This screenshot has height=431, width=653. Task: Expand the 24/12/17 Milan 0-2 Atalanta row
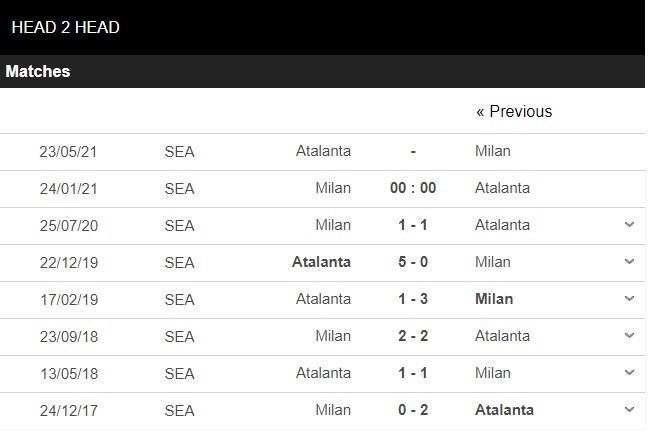click(x=629, y=410)
